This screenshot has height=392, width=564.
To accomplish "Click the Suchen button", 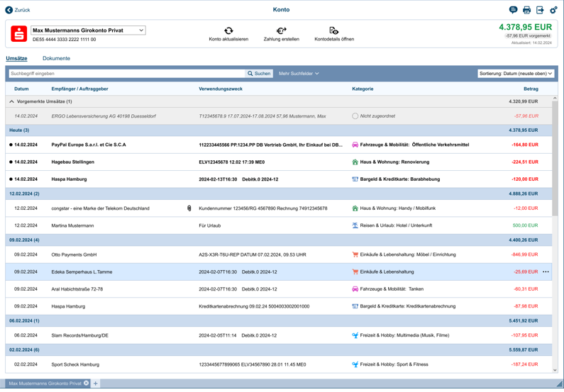I will point(259,74).
